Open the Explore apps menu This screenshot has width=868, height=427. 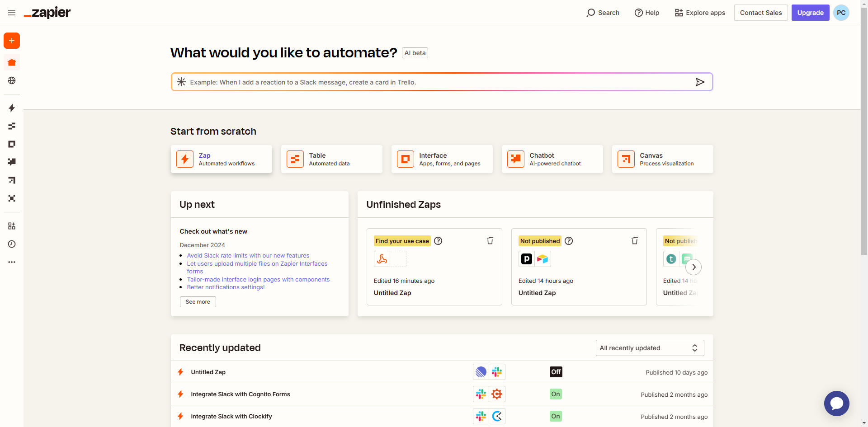[700, 13]
